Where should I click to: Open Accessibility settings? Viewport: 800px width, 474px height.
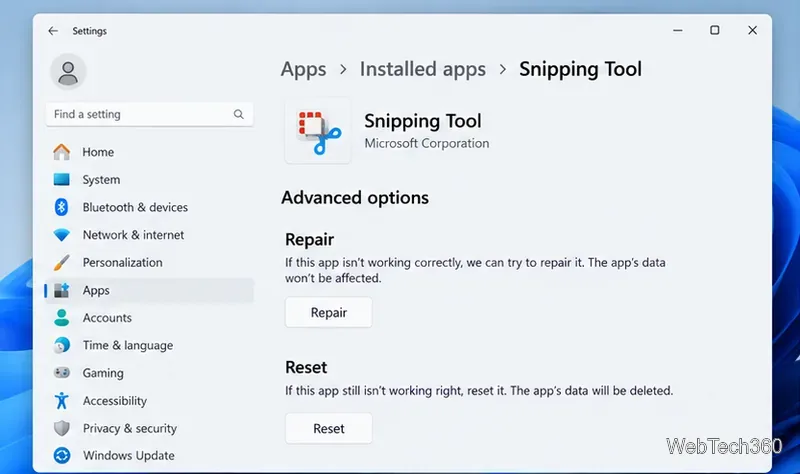149,401
